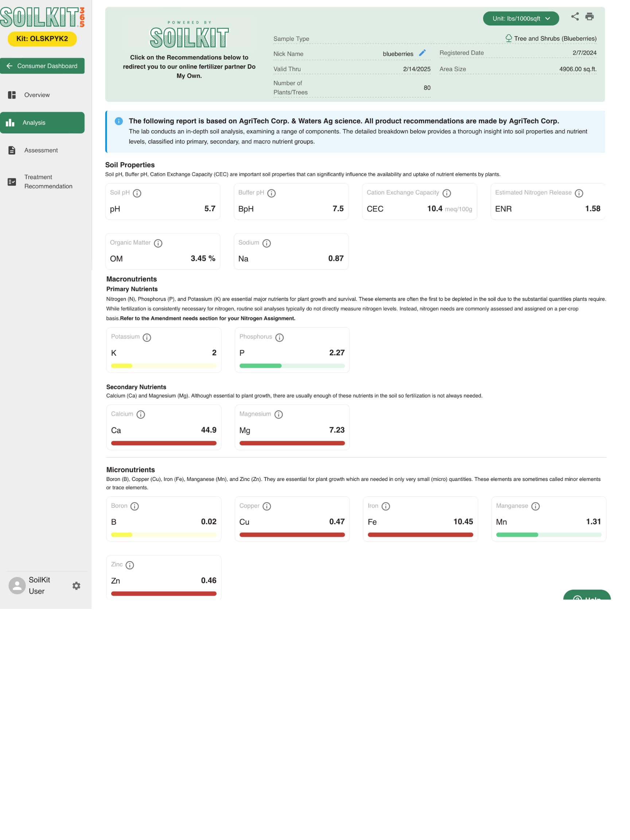Click the share icon in report header
Image resolution: width=630 pixels, height=840 pixels.
click(x=575, y=16)
